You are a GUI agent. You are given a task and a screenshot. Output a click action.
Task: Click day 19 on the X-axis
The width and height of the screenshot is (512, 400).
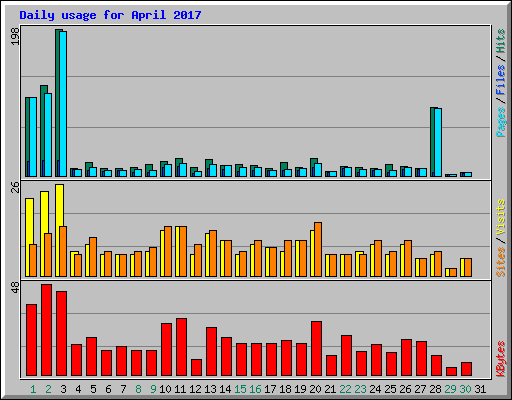pos(300,389)
